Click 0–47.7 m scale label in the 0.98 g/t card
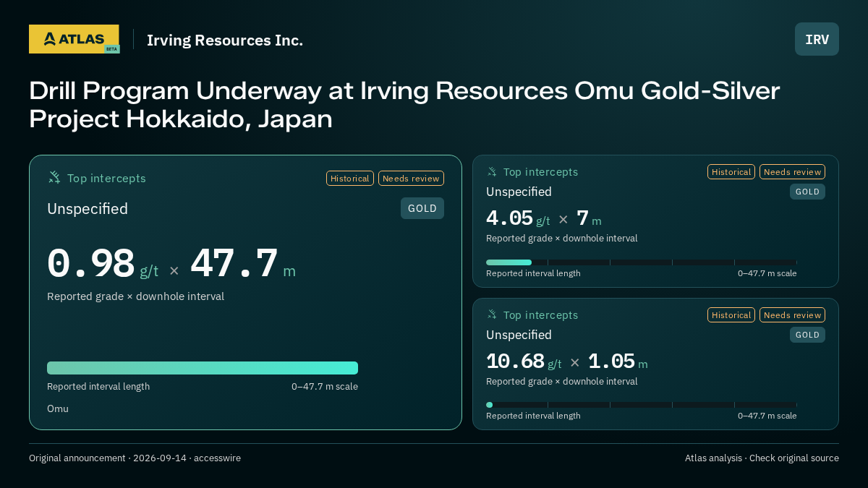This screenshot has width=868, height=488. click(x=325, y=387)
